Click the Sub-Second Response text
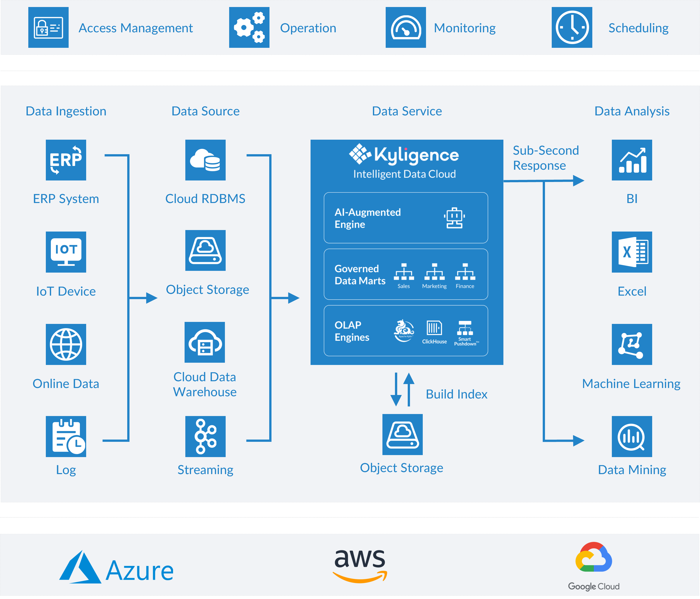700x599 pixels. [x=546, y=158]
